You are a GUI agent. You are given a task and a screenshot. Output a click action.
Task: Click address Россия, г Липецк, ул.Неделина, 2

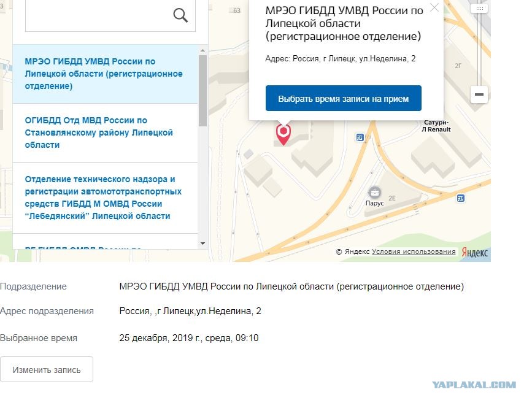click(190, 311)
